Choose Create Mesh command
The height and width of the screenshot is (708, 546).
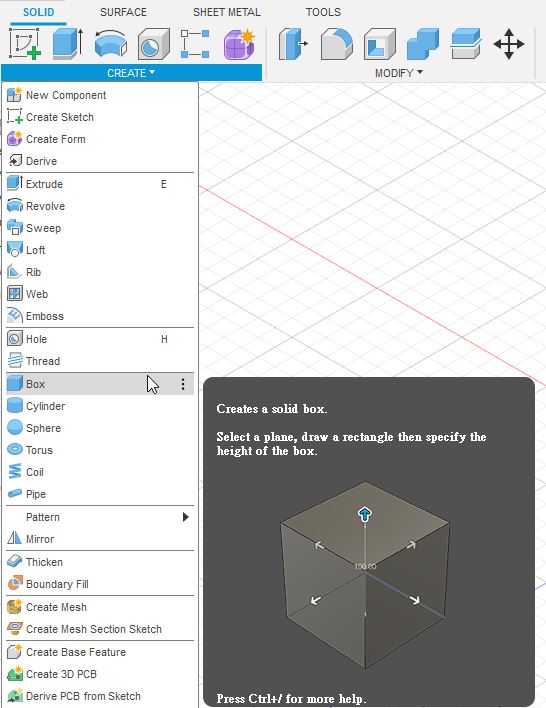click(100, 607)
